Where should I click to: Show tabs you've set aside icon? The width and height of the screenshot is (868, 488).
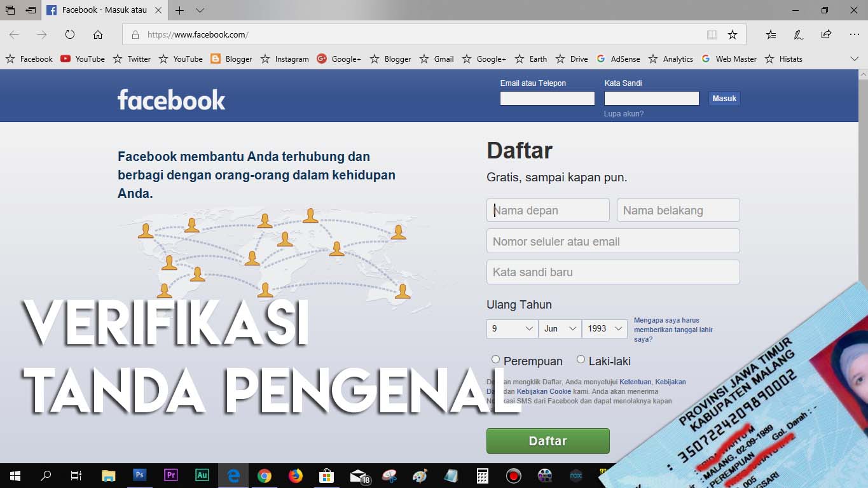point(10,10)
